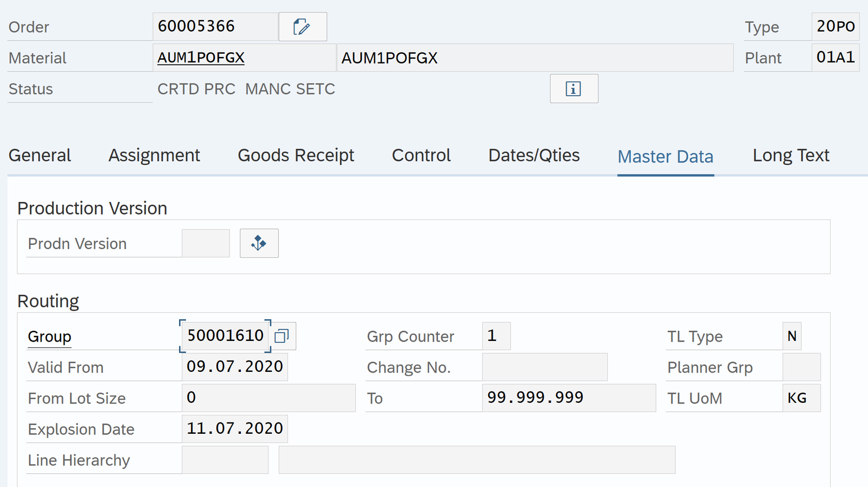This screenshot has width=868, height=487.
Task: Open the Assignment tab
Action: (154, 156)
